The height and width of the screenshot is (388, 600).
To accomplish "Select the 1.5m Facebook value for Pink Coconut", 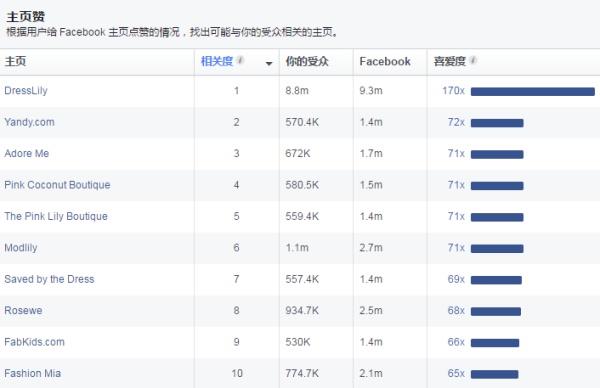I will click(371, 185).
